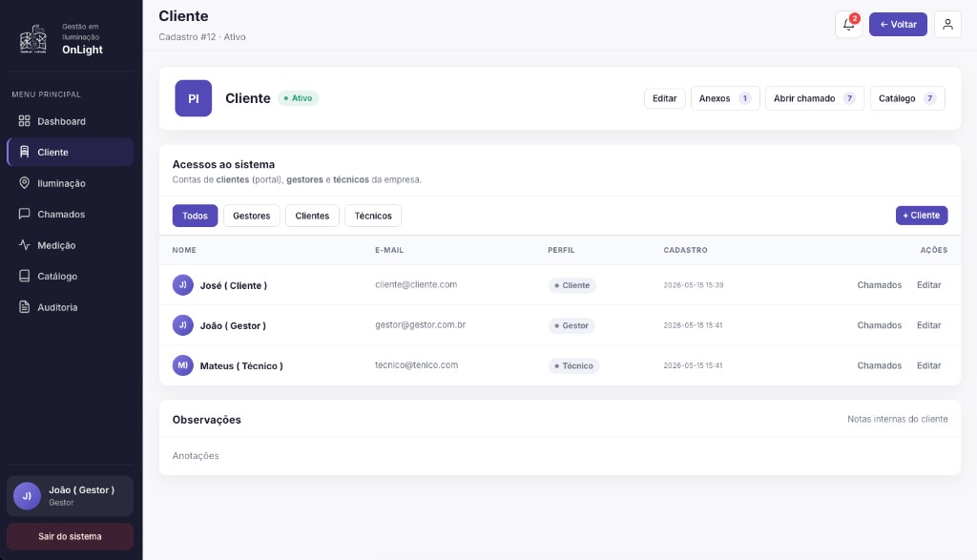This screenshot has width=977, height=560.
Task: Filter accesses by Clientes tab
Action: click(312, 216)
